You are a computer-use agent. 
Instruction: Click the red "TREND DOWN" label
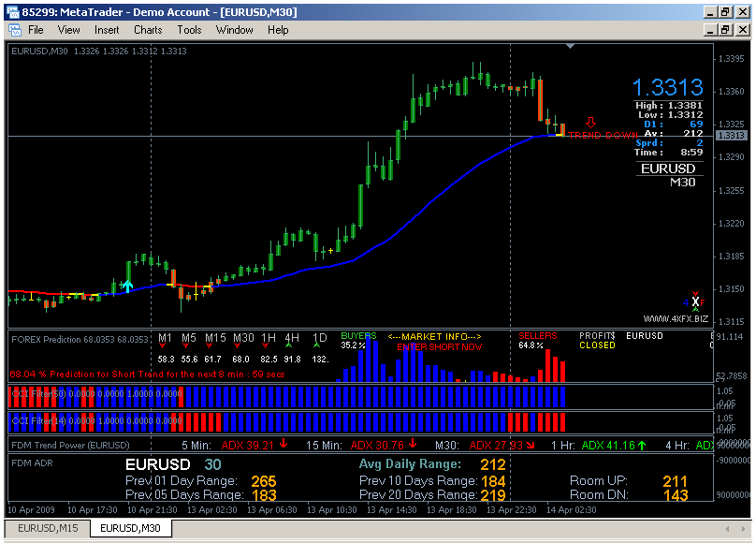[603, 136]
